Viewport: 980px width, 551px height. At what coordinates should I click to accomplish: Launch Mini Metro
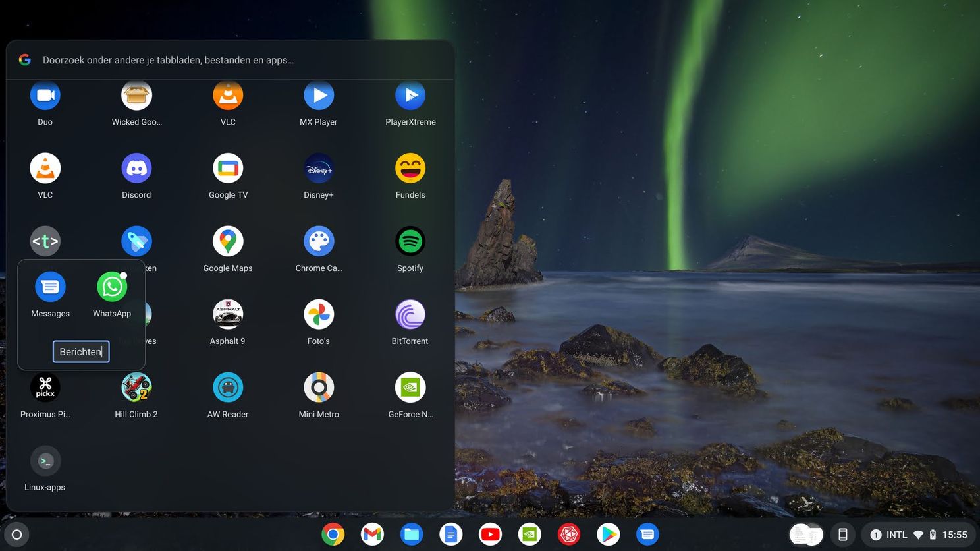319,388
